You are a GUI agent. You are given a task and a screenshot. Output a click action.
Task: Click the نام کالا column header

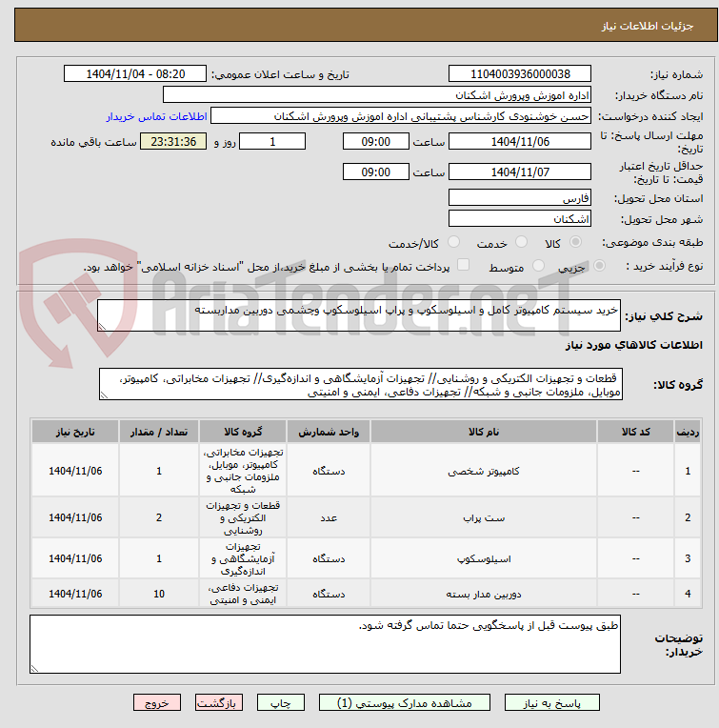pyautogui.click(x=484, y=432)
